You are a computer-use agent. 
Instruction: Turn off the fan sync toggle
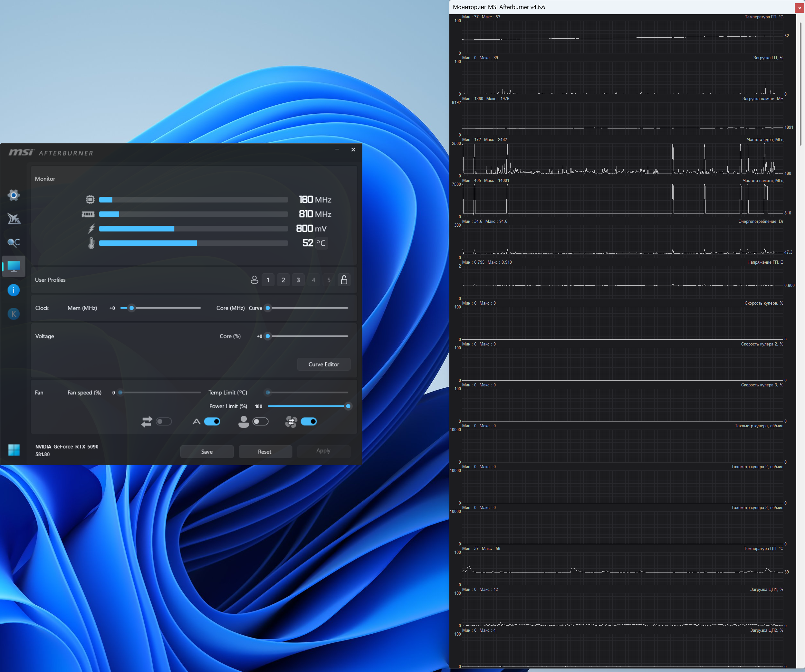click(309, 422)
